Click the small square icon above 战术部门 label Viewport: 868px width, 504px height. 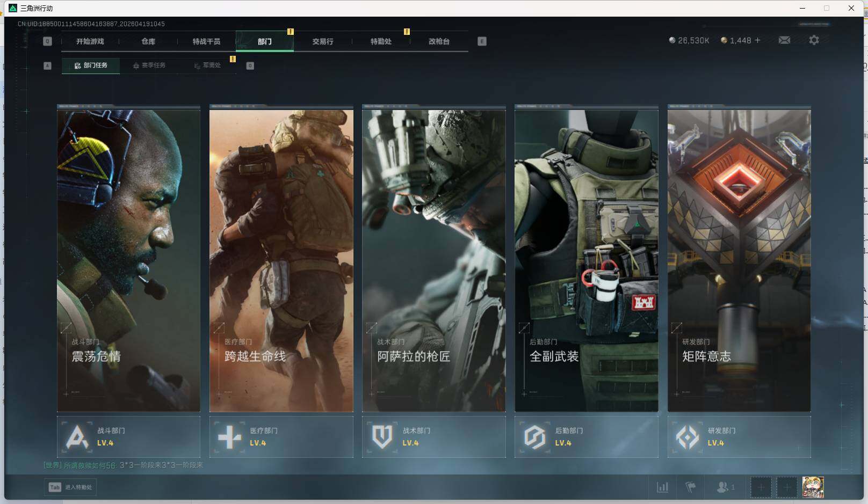click(371, 327)
